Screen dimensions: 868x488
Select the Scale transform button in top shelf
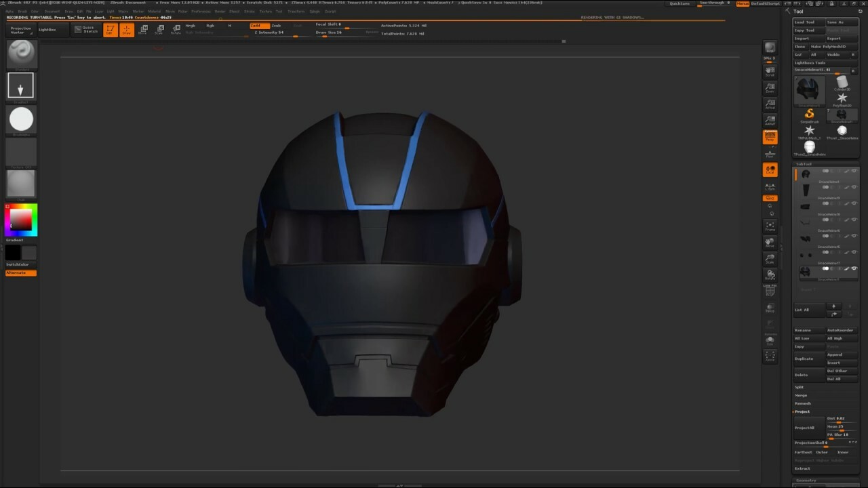point(159,30)
